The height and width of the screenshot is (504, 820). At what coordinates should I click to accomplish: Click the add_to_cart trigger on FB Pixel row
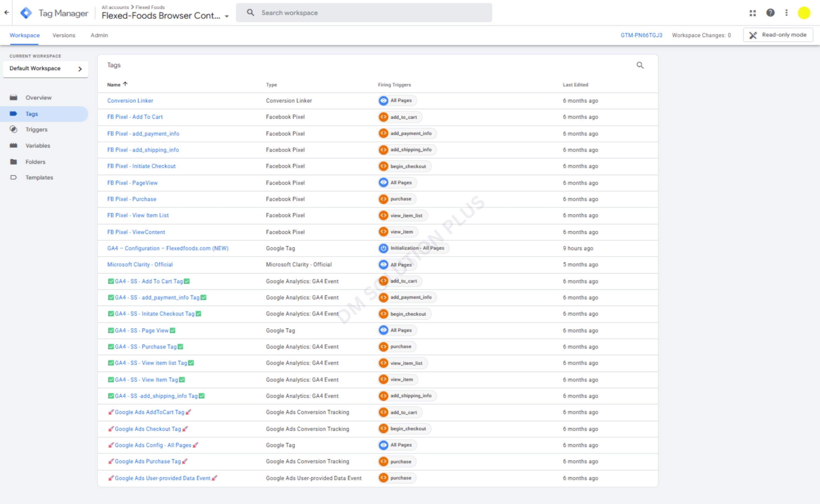click(x=400, y=117)
